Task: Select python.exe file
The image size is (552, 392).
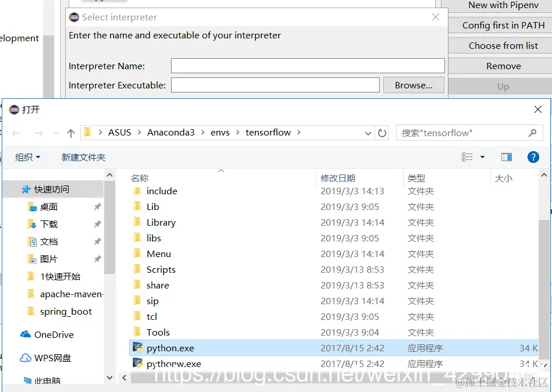Action: point(333,348)
